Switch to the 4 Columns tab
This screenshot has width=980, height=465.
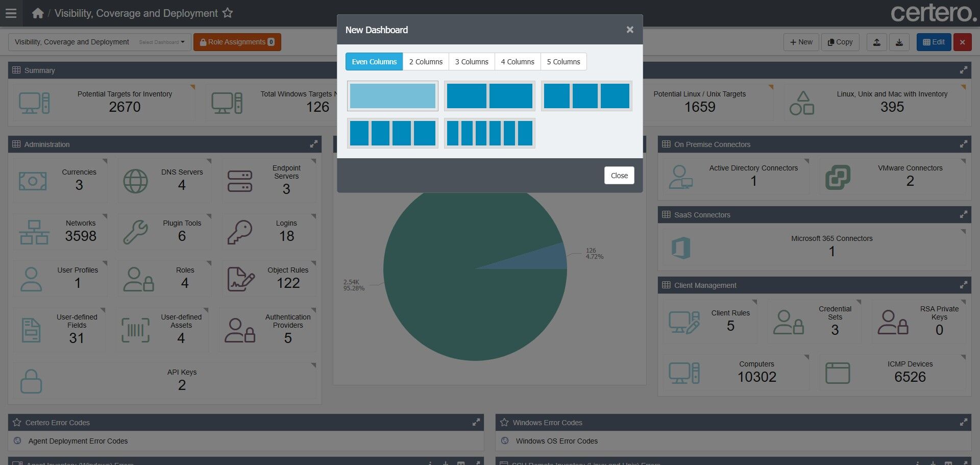coord(518,62)
